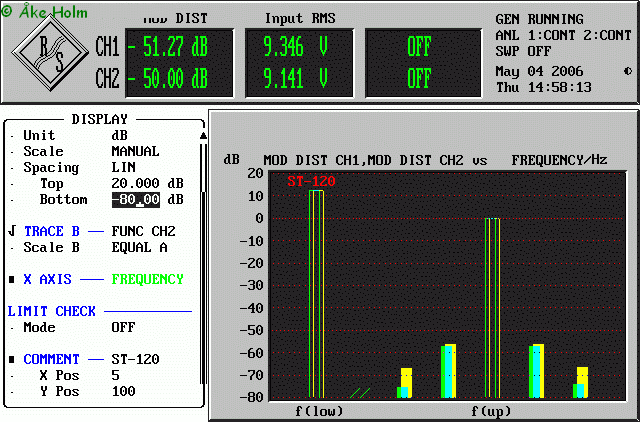Click the GEN RUNNING status text

(540, 19)
